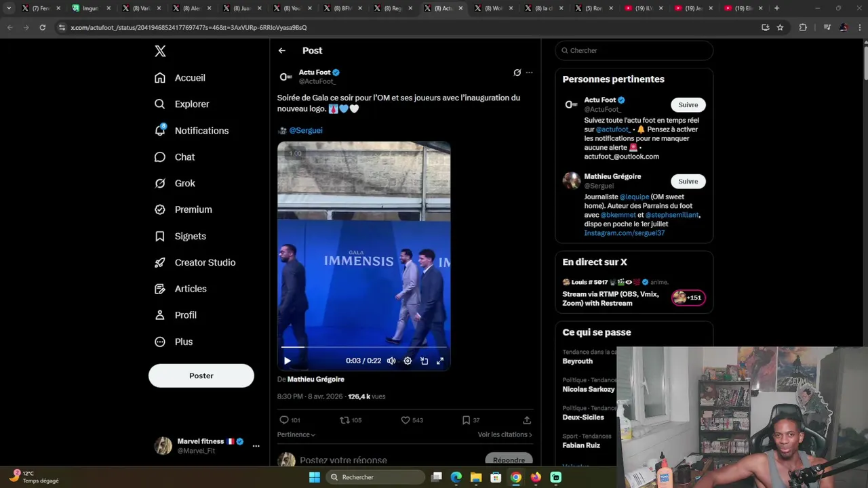
Task: Open Chat messages
Action: (x=174, y=157)
